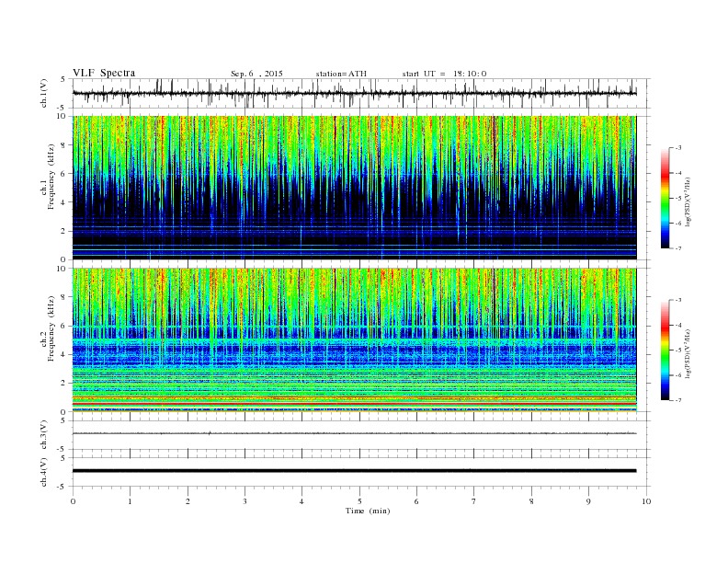Click the "-3" label on ch.1 color bar
The height and width of the screenshot is (563, 728).
[x=678, y=148]
